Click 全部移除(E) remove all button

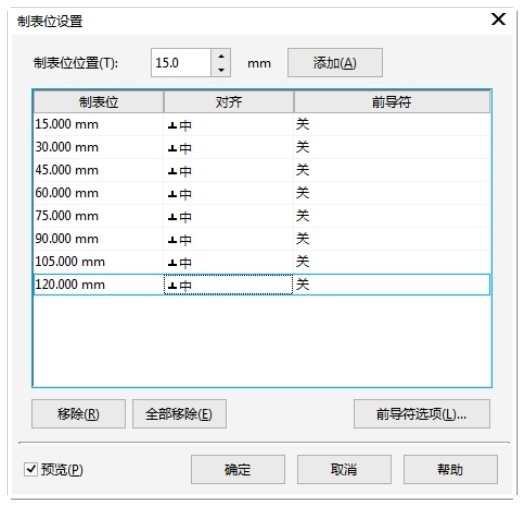coord(179,414)
